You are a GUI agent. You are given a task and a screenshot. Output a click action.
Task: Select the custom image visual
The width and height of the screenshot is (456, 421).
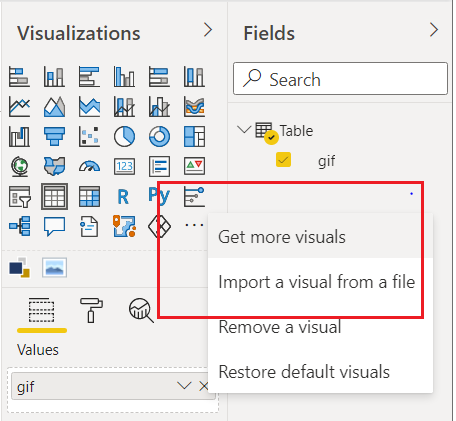[54, 267]
